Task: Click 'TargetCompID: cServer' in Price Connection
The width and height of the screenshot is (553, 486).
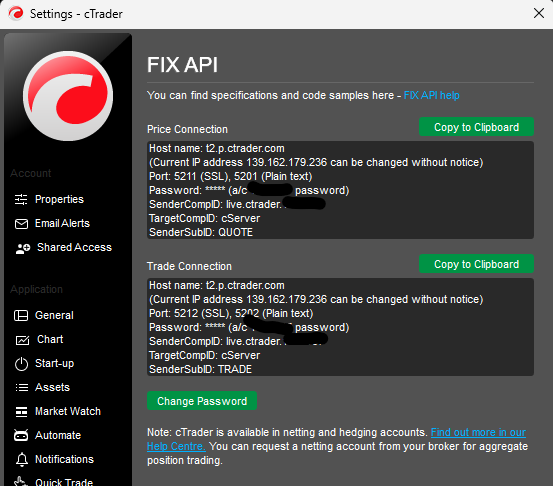Action: (205, 218)
